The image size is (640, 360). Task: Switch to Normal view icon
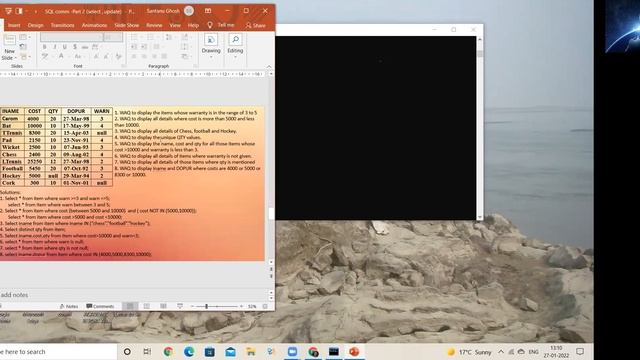(130, 306)
